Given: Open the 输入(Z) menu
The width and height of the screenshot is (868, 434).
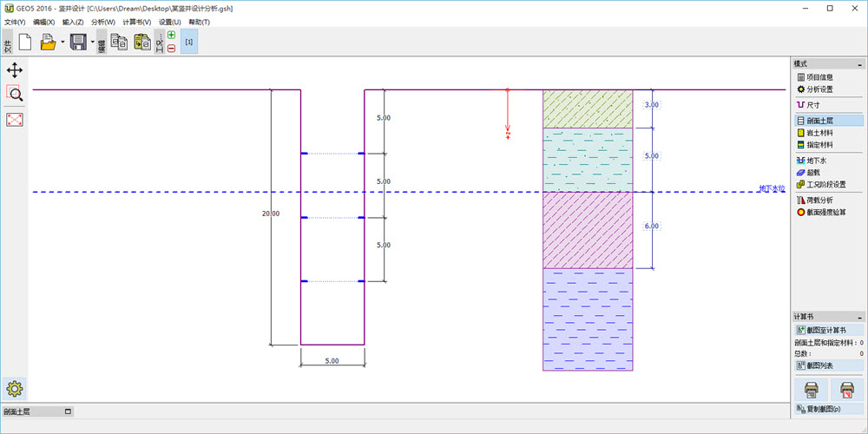Looking at the screenshot, I should [x=73, y=23].
